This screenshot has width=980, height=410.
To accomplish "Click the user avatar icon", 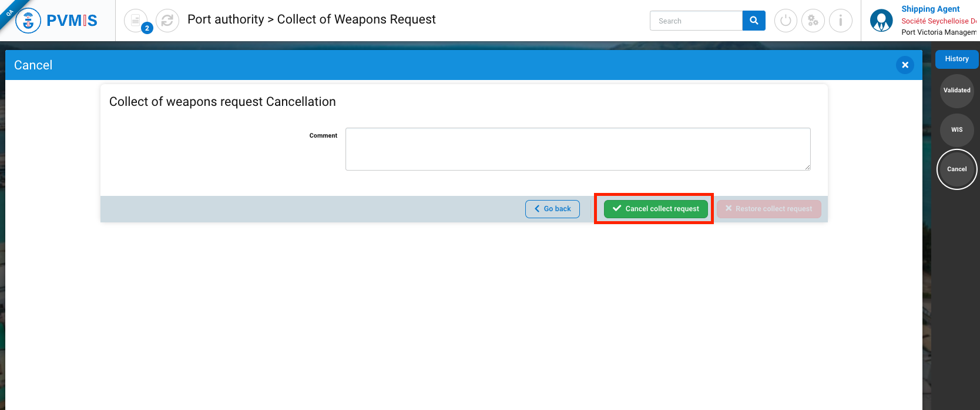I will pos(881,21).
